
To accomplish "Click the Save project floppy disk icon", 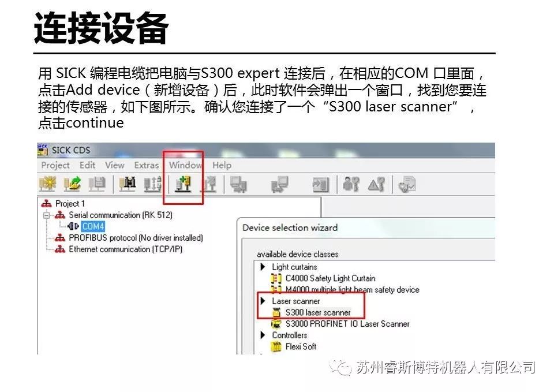I will point(97,185).
